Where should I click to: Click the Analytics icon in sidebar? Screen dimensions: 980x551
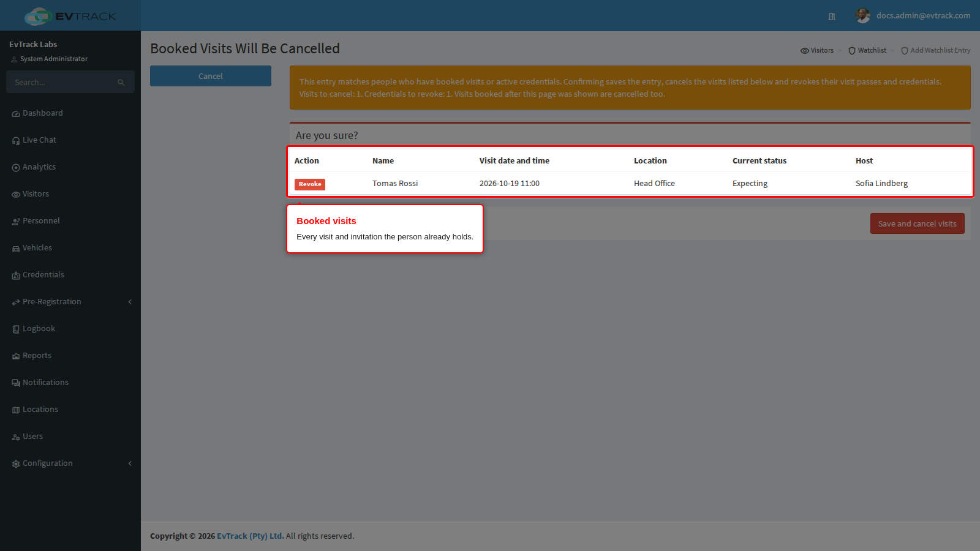point(16,168)
